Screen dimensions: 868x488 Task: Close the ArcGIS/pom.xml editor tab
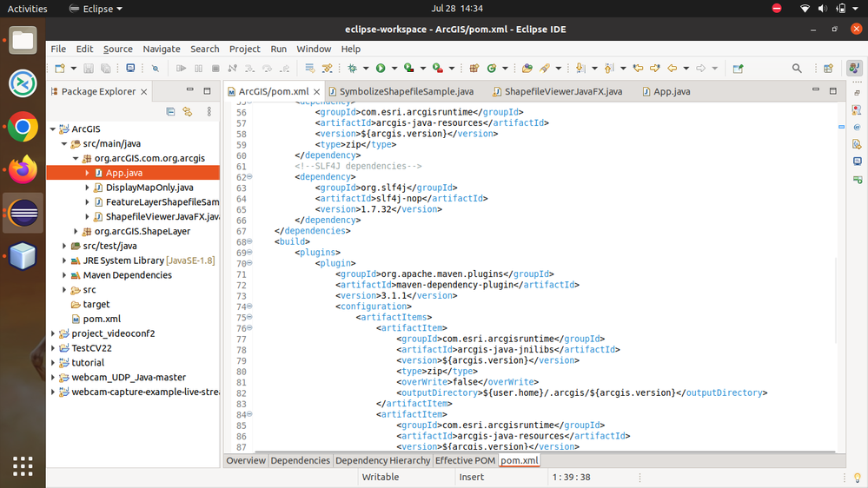(x=318, y=91)
